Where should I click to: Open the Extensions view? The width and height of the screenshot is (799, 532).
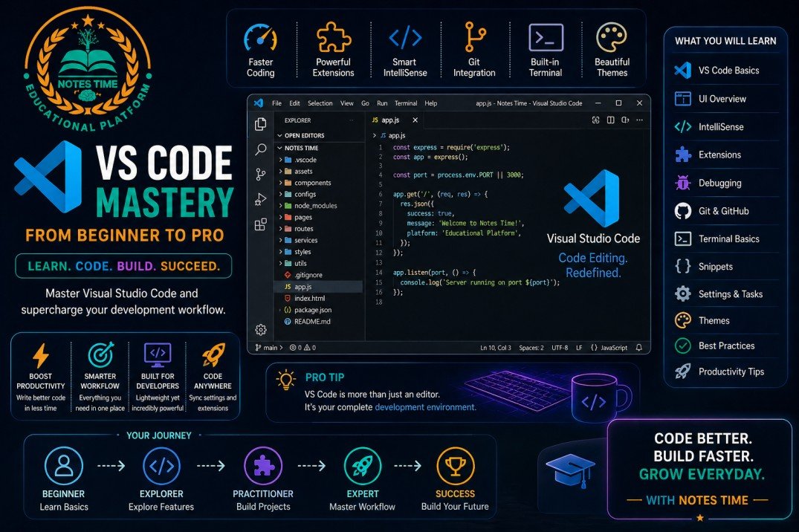pos(260,223)
